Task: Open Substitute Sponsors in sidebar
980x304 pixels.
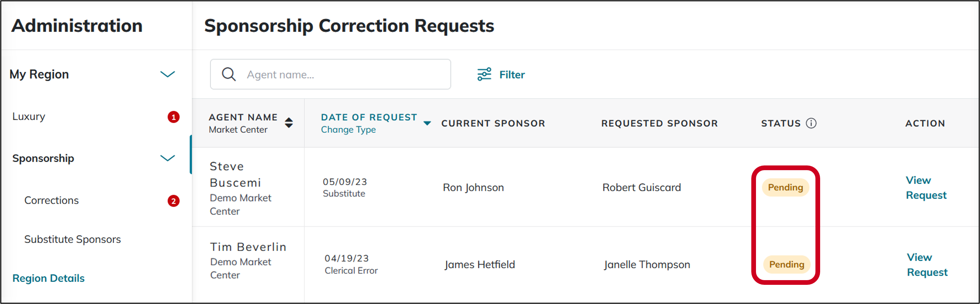Action: [72, 239]
